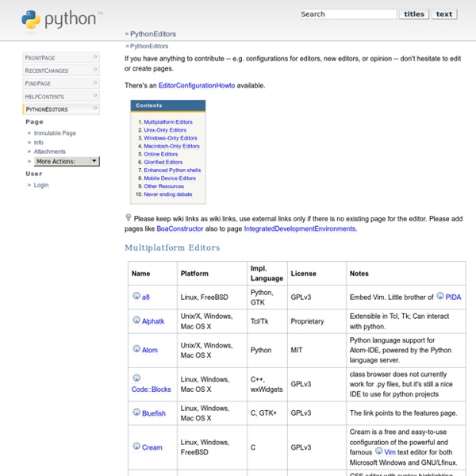Open the Bluefish editor link
476x476 pixels.
click(x=154, y=413)
